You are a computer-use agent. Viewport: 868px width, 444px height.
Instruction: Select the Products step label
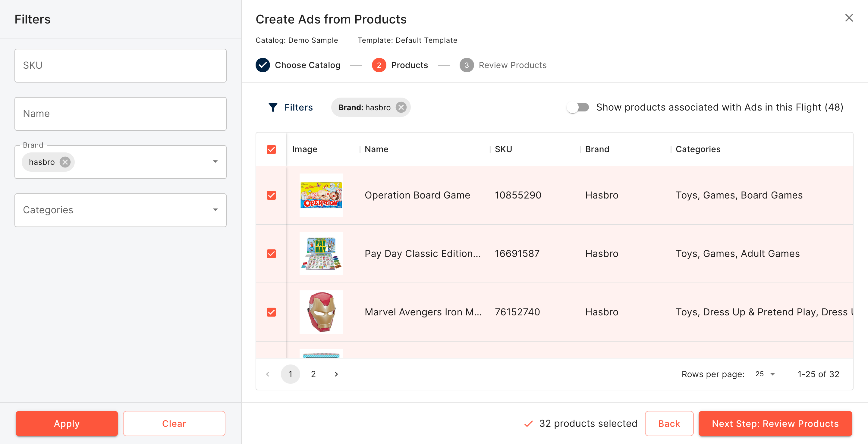point(409,65)
